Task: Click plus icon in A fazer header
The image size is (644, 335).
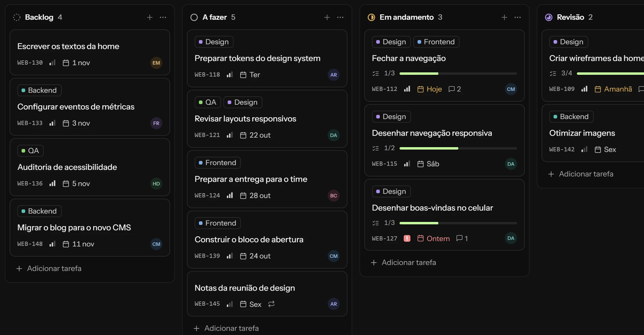Action: [x=327, y=17]
